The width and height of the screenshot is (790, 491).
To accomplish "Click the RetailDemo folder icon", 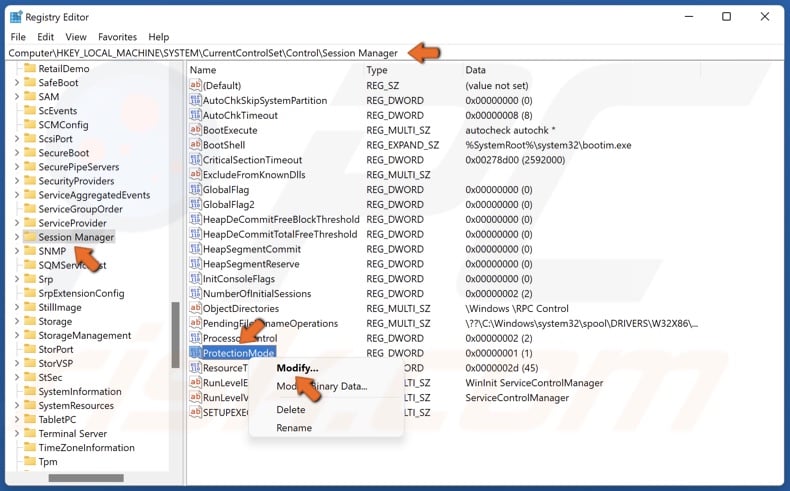I will point(30,68).
